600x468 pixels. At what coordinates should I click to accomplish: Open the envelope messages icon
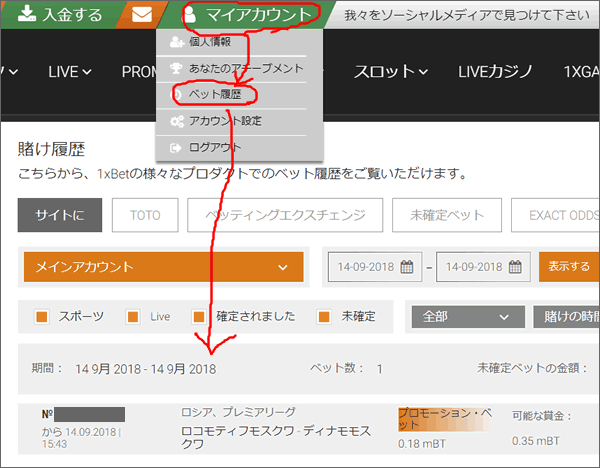click(x=142, y=15)
